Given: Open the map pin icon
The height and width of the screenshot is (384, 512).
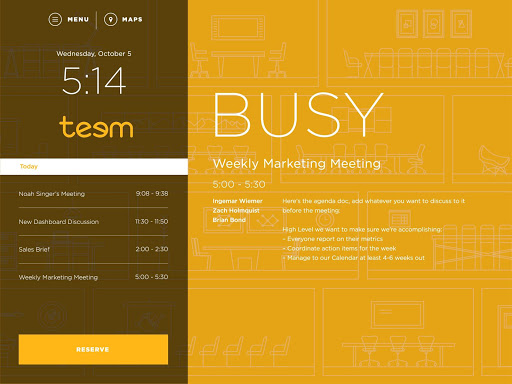Looking at the screenshot, I should click(110, 19).
